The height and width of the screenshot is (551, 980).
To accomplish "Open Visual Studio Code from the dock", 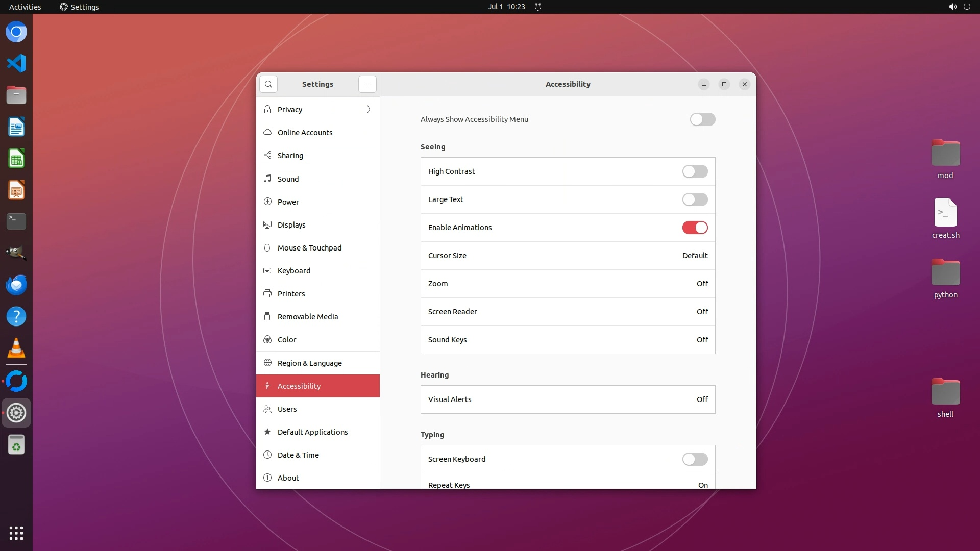I will point(16,63).
